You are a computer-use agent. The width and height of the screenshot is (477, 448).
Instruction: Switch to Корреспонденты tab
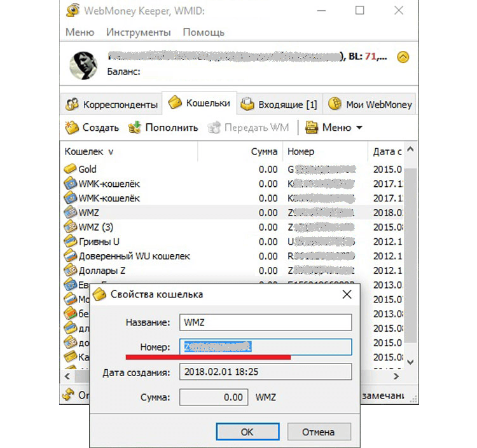[111, 104]
